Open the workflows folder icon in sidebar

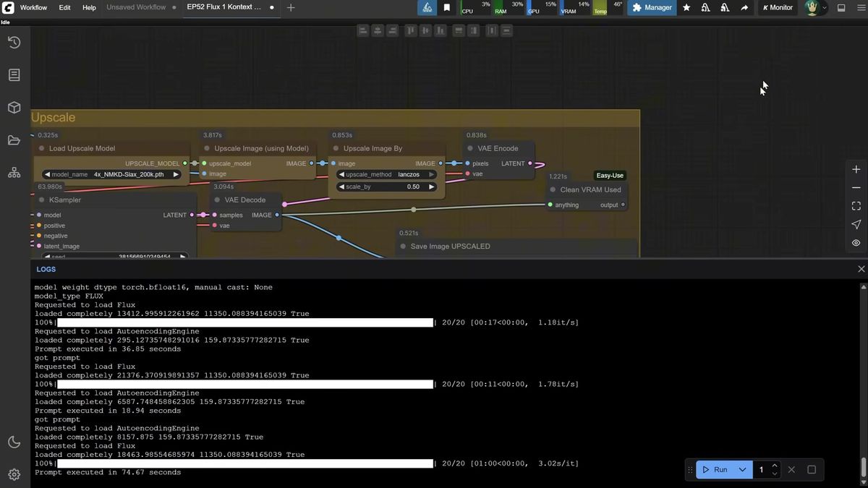(14, 140)
